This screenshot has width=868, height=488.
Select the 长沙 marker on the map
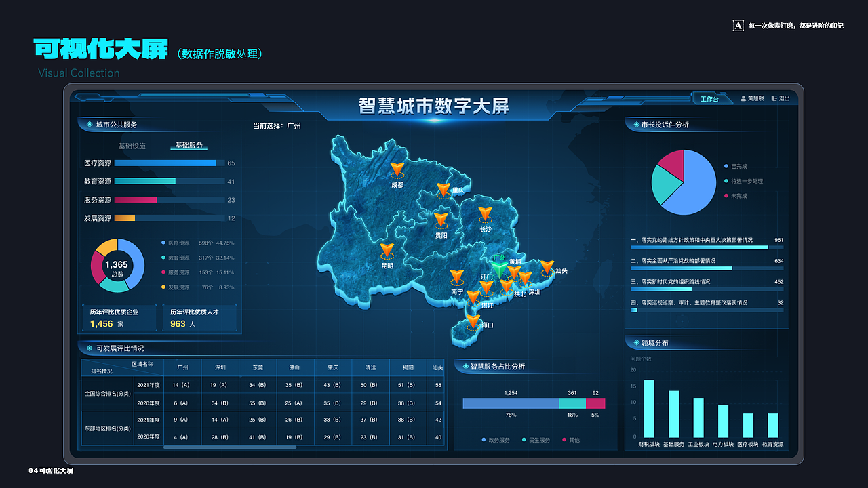tap(485, 214)
